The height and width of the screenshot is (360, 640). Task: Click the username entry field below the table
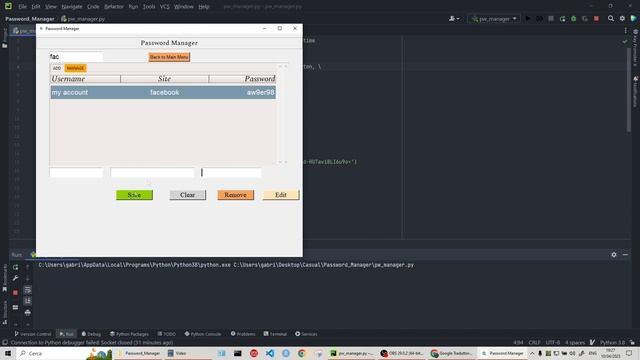(x=76, y=173)
